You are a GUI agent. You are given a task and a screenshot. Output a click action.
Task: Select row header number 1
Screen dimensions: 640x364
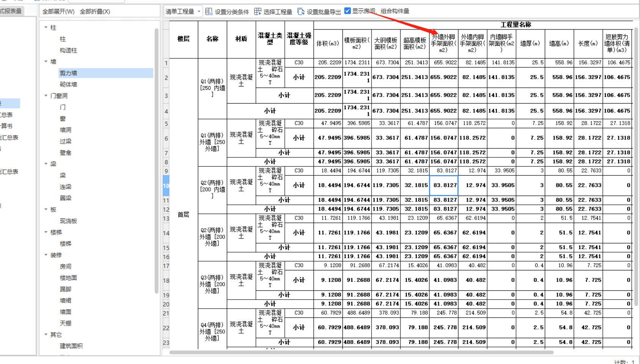point(166,63)
